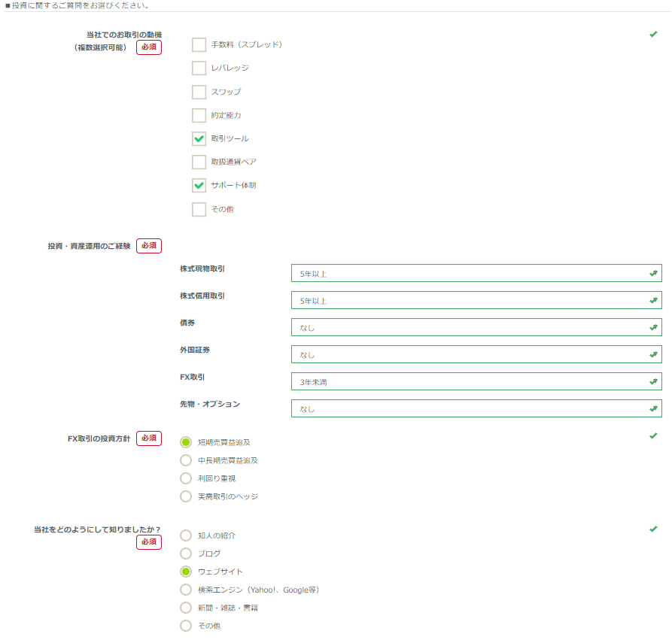This screenshot has height=643, width=672.
Task: Check the 手数料（スプレッド）checkbox
Action: 199,44
